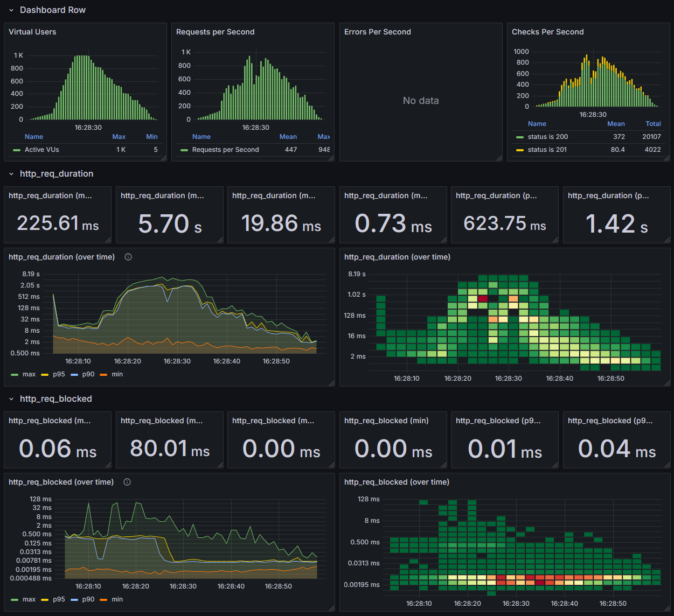The height and width of the screenshot is (616, 674).
Task: Collapse the Dashboard Row section chevron
Action: coord(11,10)
